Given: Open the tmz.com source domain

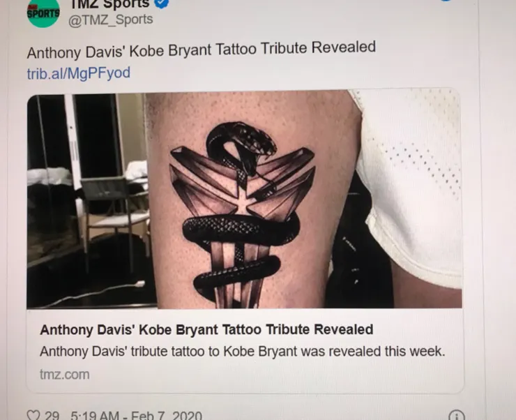Looking at the screenshot, I should (x=64, y=375).
